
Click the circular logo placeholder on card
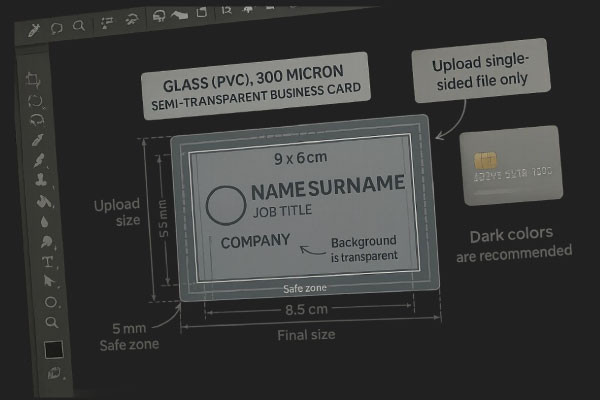click(224, 206)
